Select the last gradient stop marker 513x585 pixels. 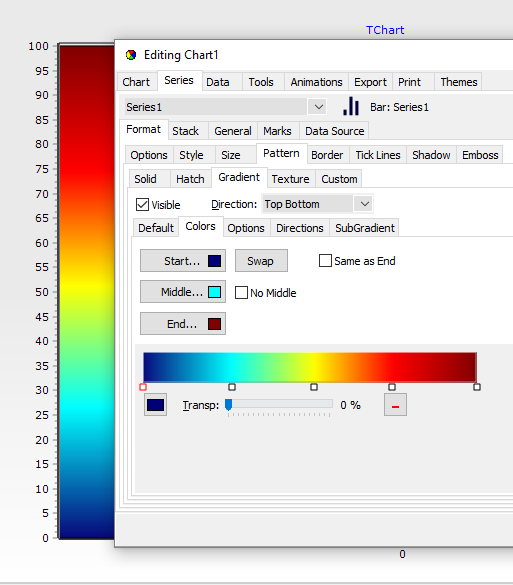(477, 387)
